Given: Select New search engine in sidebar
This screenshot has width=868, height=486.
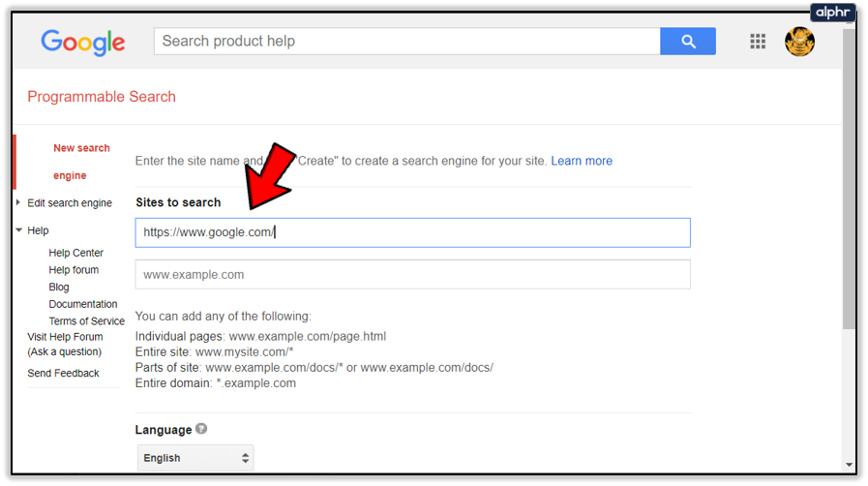Looking at the screenshot, I should [x=81, y=162].
